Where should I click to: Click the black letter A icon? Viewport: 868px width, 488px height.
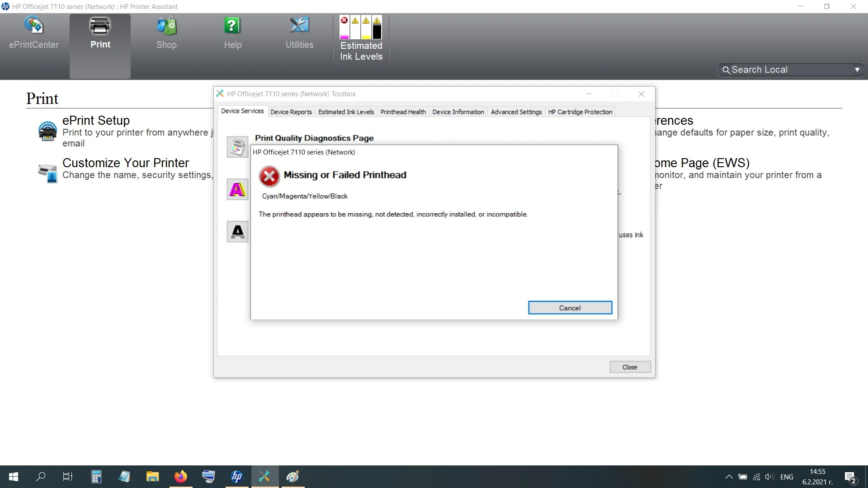tap(237, 231)
